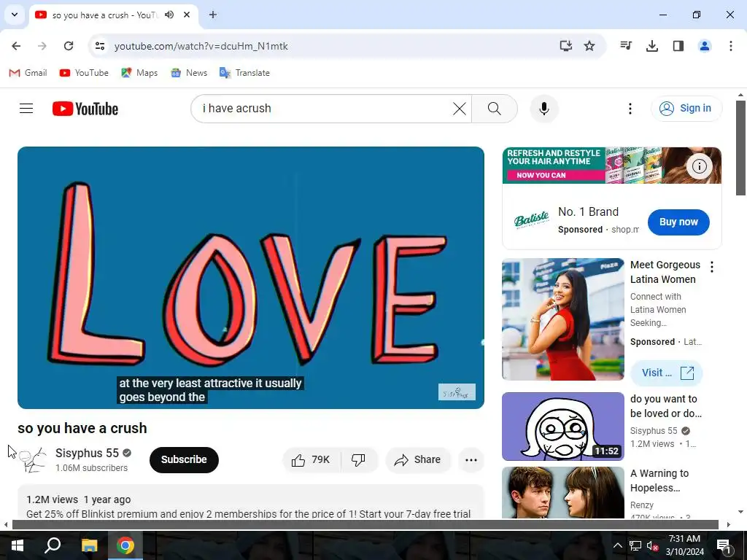
Task: Sign in to YouTube
Action: click(686, 109)
